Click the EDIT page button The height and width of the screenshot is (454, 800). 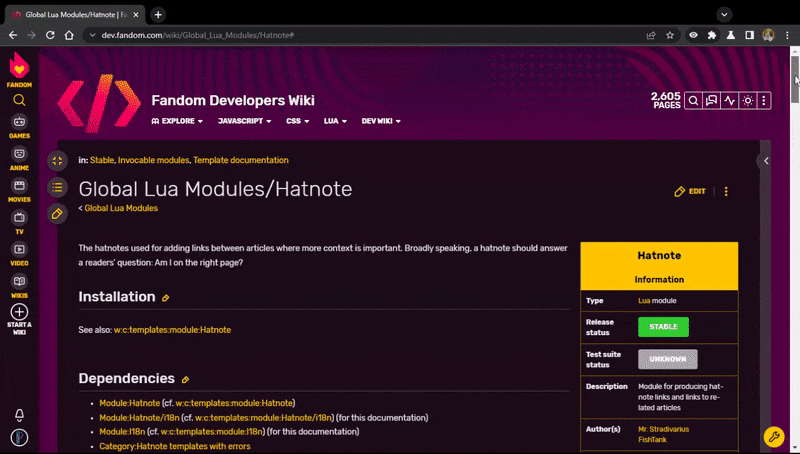[690, 192]
